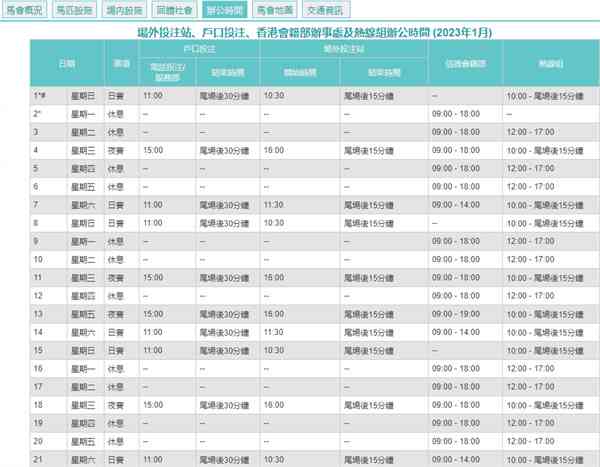Image resolution: width=600 pixels, height=467 pixels.
Task: Click the 夜賽 cell in row 4
Action: pyautogui.click(x=119, y=150)
